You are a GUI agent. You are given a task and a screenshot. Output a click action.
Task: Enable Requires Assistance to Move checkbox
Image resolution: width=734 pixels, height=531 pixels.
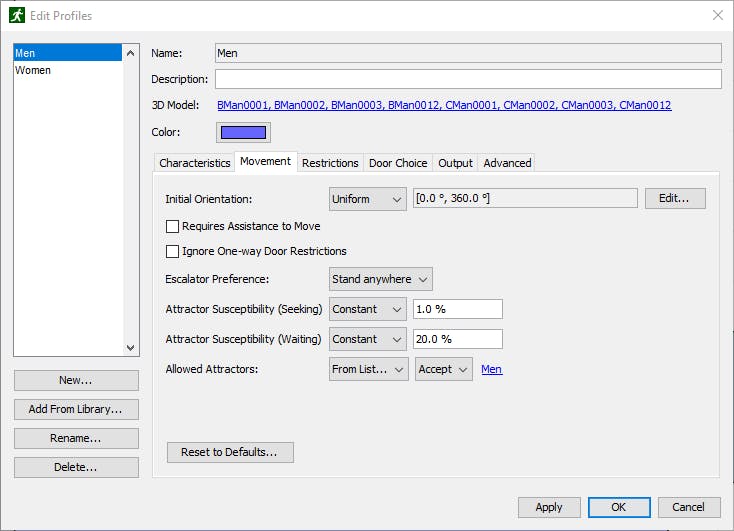click(173, 227)
